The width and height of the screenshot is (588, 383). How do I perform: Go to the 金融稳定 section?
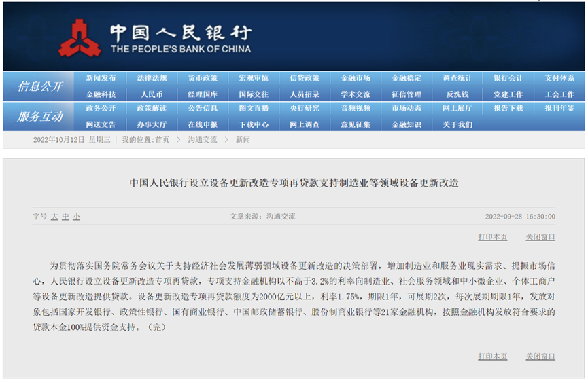tap(407, 78)
